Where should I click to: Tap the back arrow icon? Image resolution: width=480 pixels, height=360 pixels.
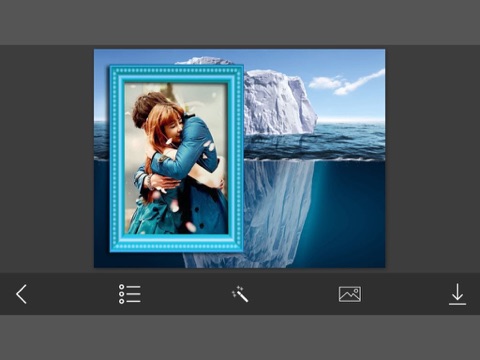(x=21, y=294)
